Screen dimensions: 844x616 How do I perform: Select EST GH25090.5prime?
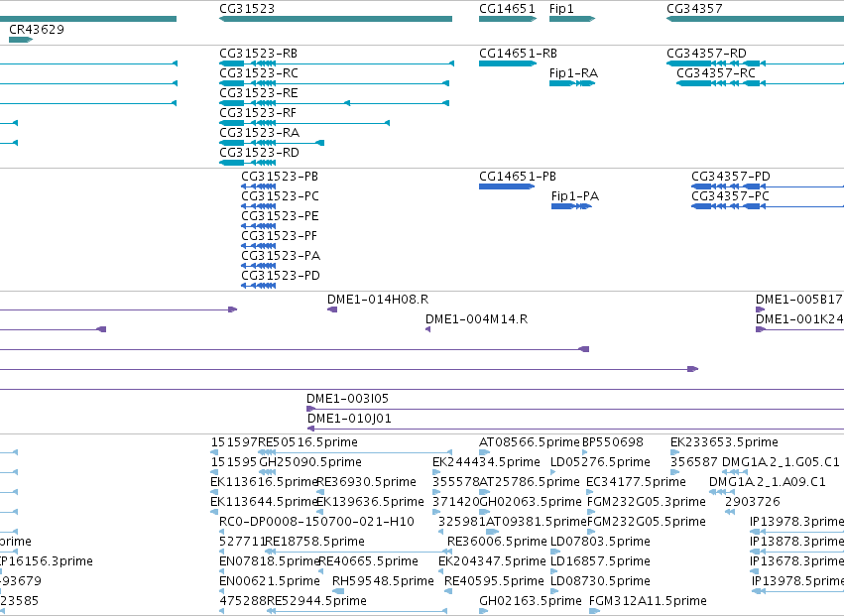point(310,462)
